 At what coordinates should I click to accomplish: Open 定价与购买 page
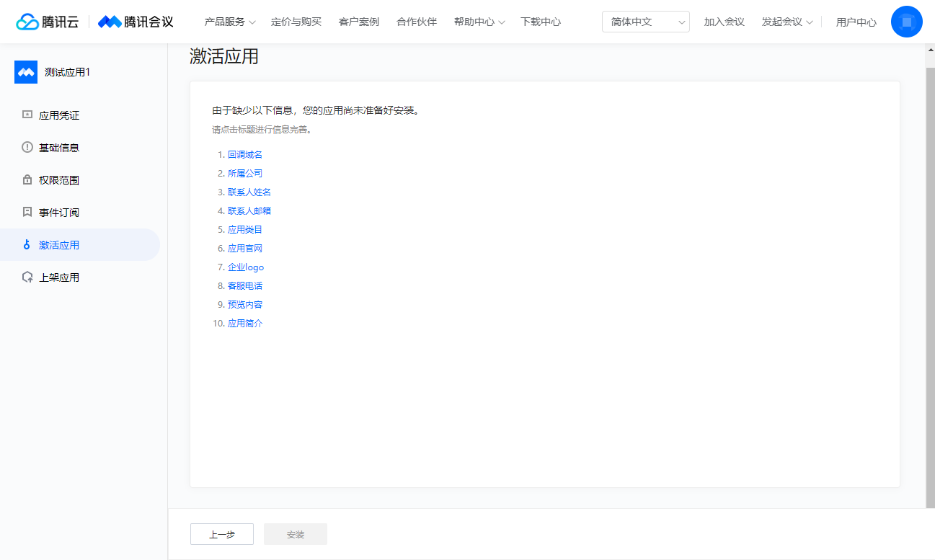pyautogui.click(x=296, y=22)
